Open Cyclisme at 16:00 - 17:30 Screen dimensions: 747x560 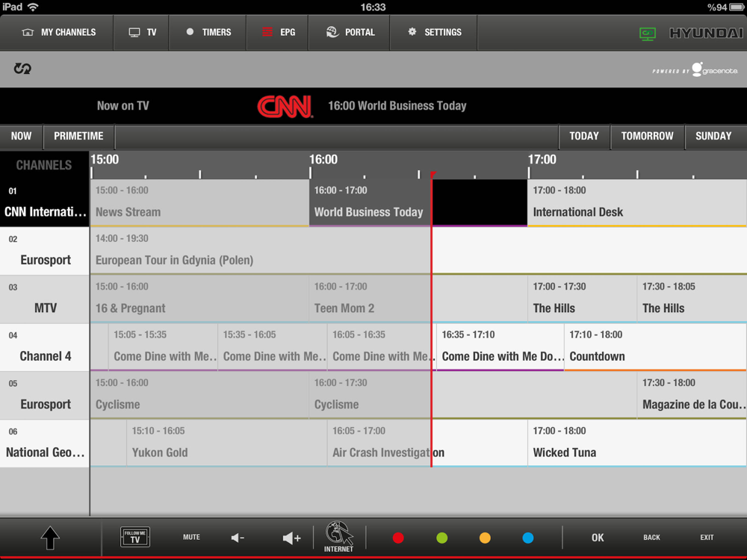click(x=473, y=395)
